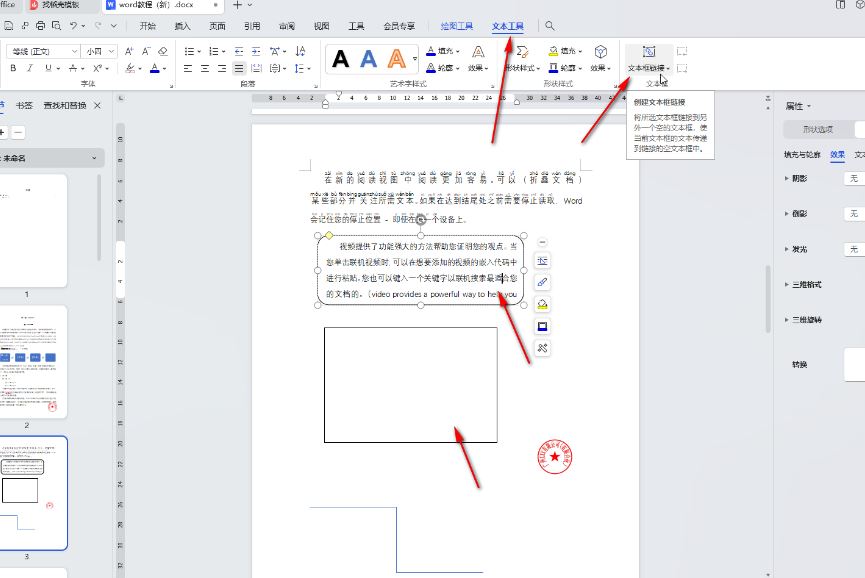Apply blue font color A swatch

[x=155, y=68]
